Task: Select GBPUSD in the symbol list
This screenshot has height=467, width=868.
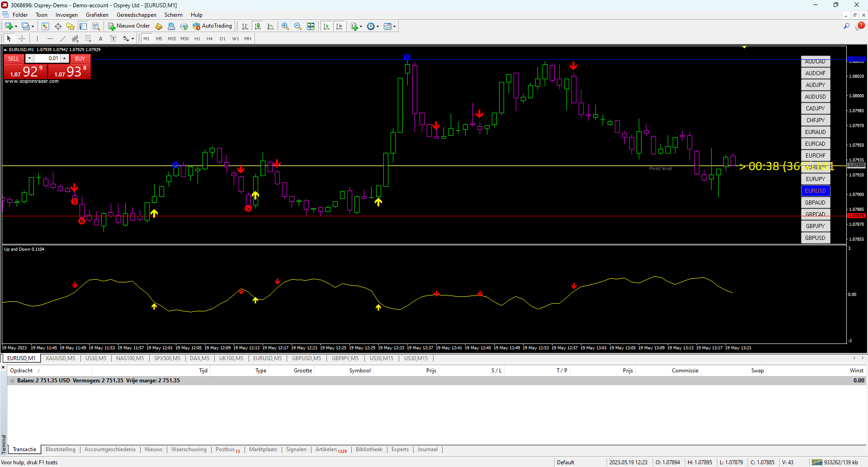Action: [x=815, y=238]
